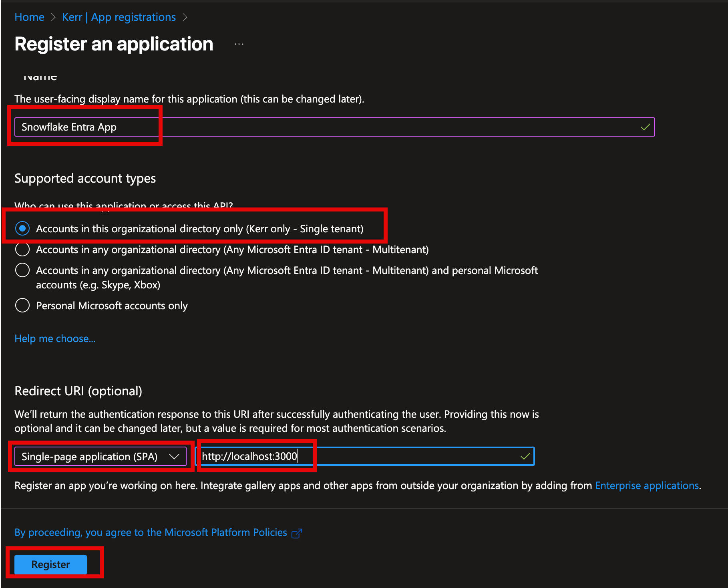Open the Help me choose link
The width and height of the screenshot is (728, 588).
click(55, 339)
